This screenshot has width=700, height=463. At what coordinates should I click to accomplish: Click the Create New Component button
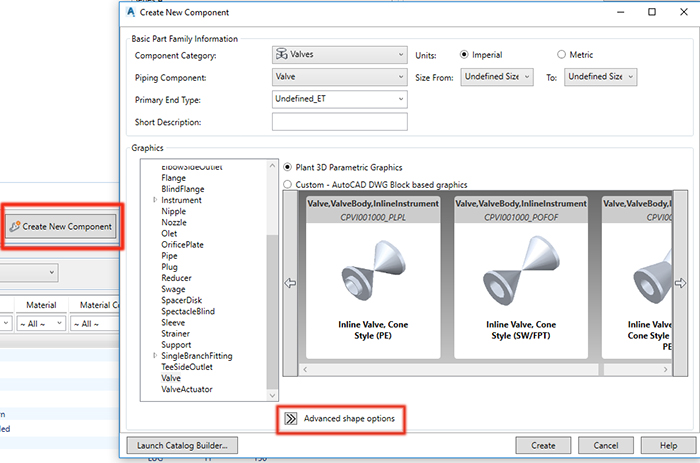62,226
